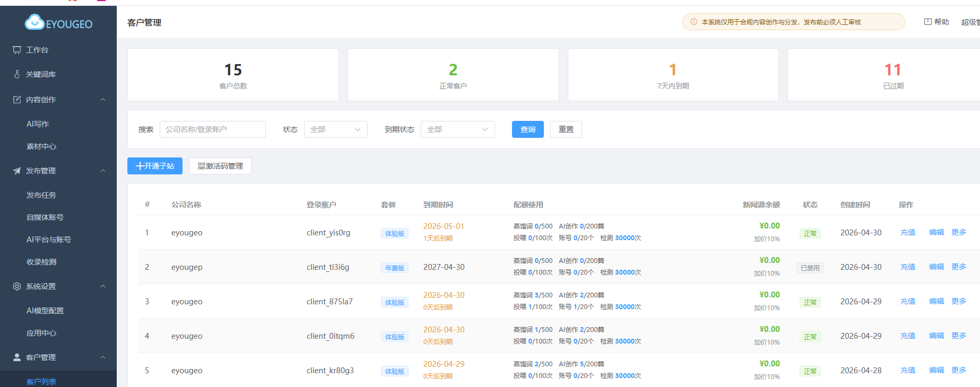Click the 系统设置 gear icon
980x387 pixels.
point(17,286)
